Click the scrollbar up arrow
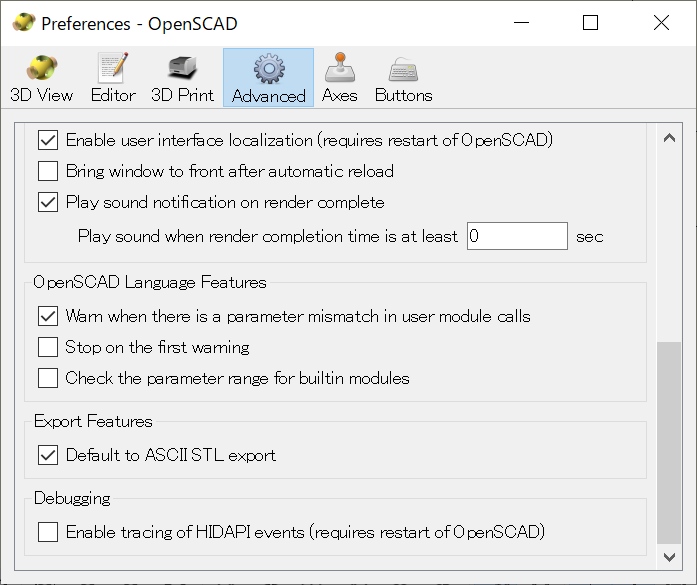 [669, 138]
